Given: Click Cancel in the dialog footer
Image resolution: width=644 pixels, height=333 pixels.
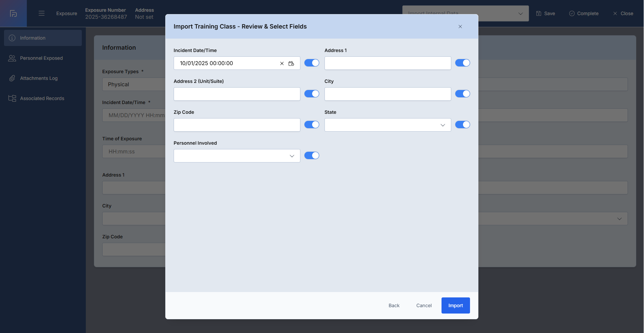Looking at the screenshot, I should pyautogui.click(x=424, y=305).
